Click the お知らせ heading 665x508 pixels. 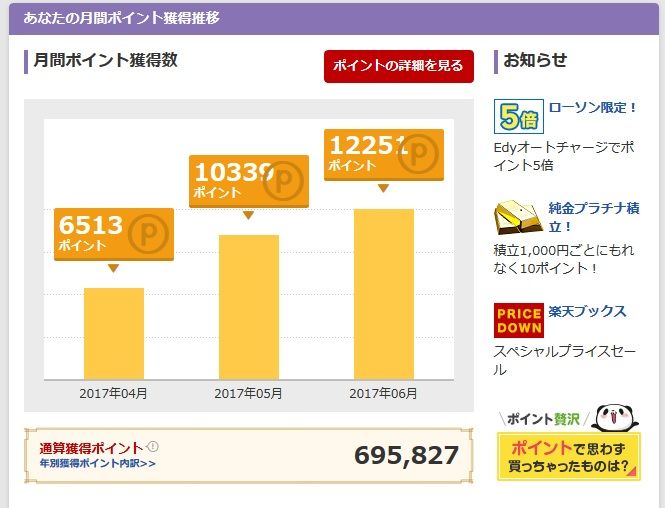535,60
